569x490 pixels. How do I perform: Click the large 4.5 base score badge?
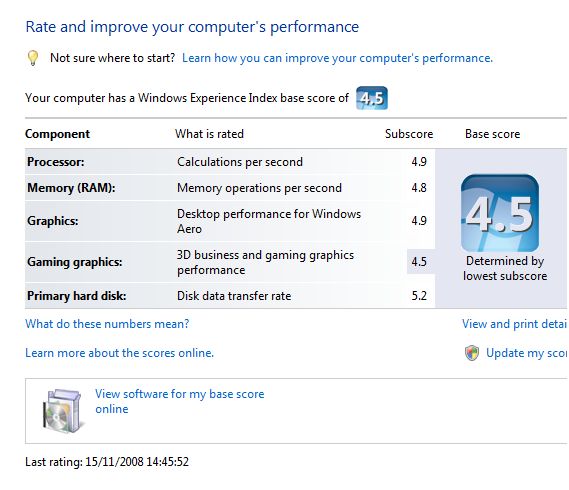click(x=500, y=213)
